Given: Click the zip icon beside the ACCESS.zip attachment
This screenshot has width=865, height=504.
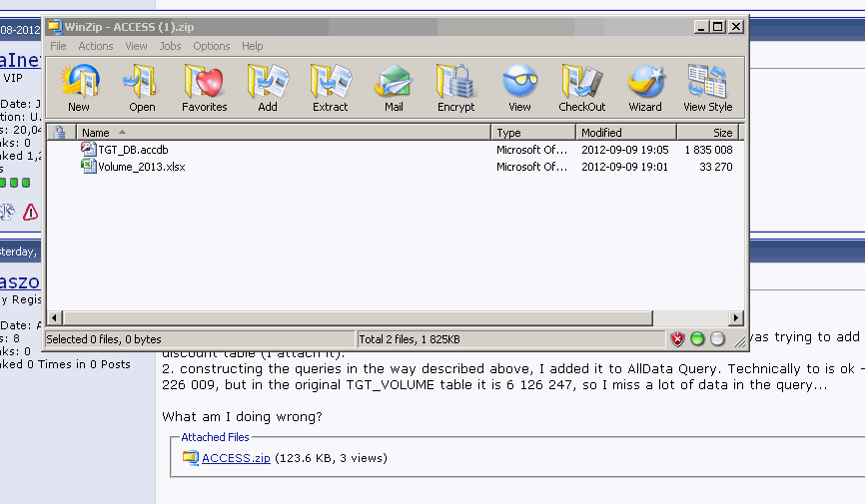Looking at the screenshot, I should [191, 458].
